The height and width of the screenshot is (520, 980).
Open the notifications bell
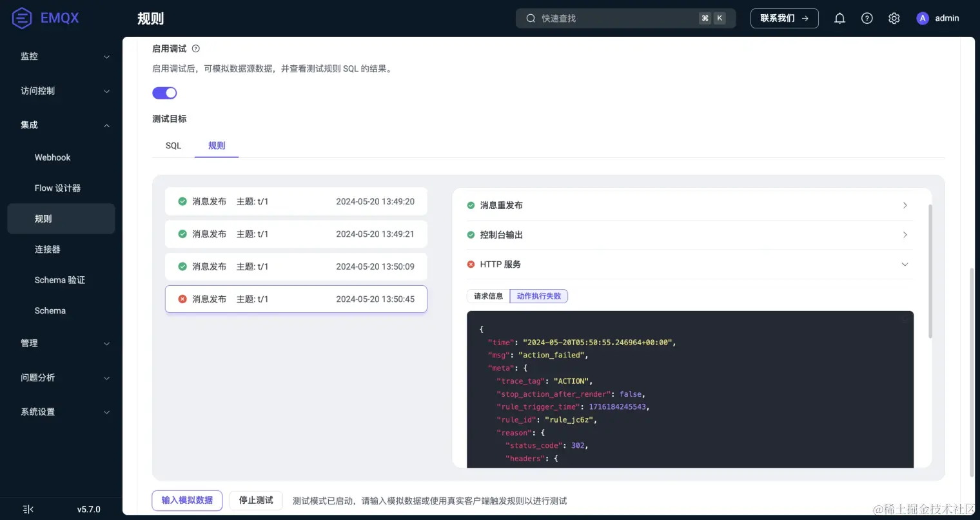839,18
